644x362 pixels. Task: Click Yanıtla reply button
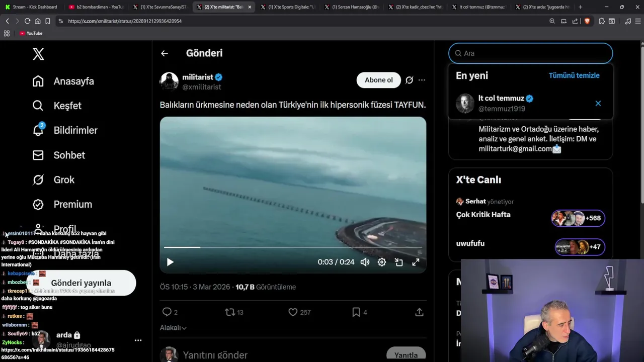(x=406, y=355)
